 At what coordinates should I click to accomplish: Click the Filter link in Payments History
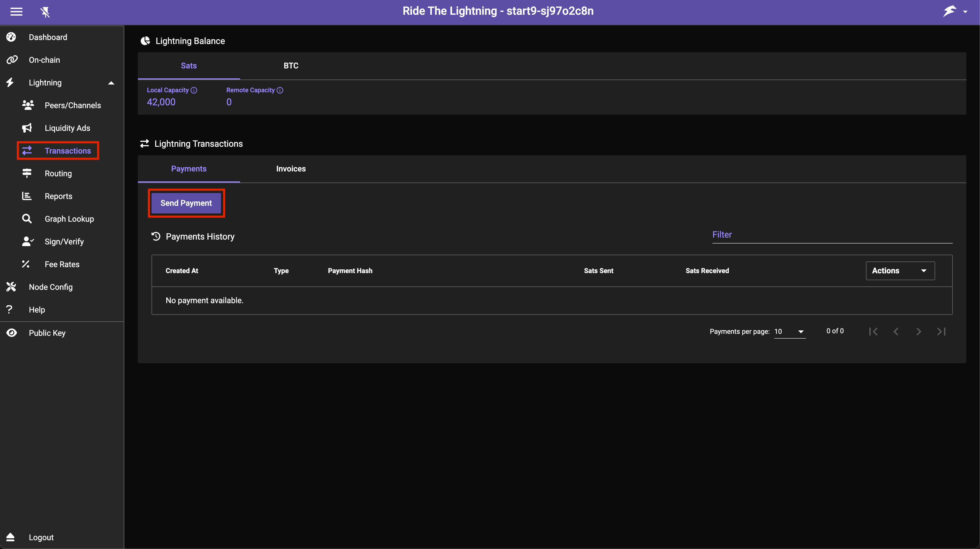coord(722,234)
